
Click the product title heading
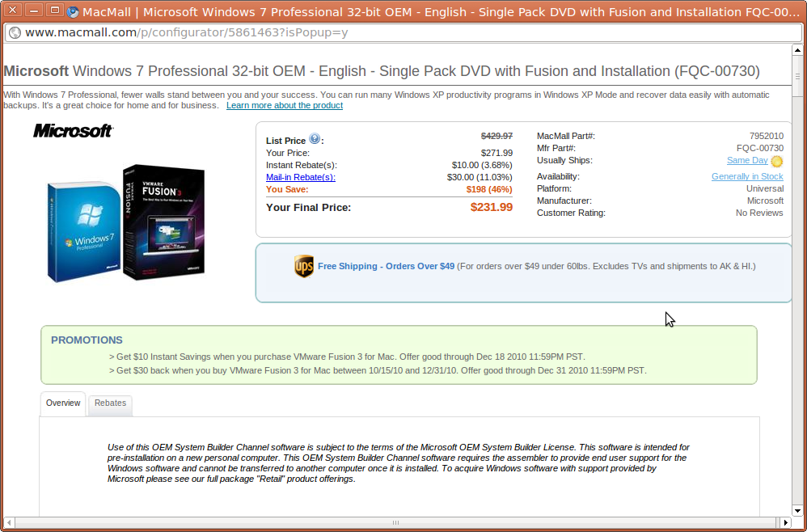coord(382,71)
